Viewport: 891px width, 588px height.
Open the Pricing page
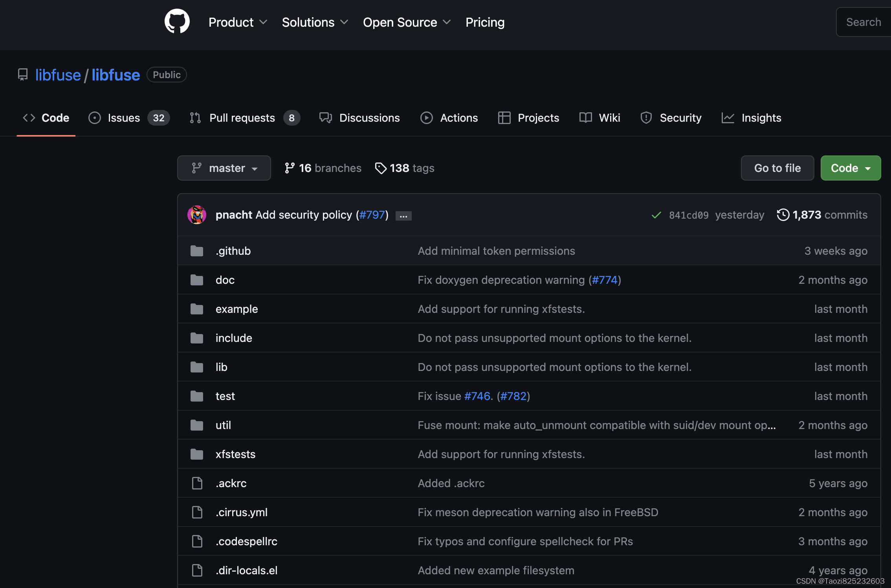[485, 22]
